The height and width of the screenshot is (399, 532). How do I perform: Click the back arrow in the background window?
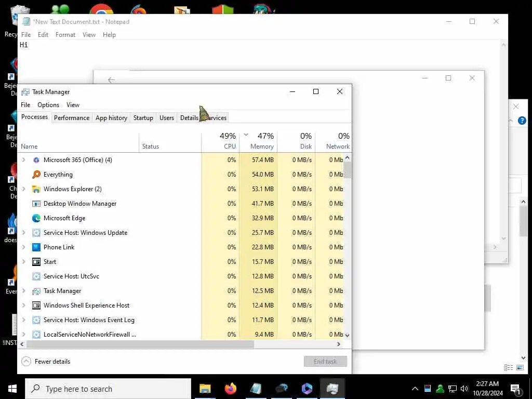(x=111, y=80)
